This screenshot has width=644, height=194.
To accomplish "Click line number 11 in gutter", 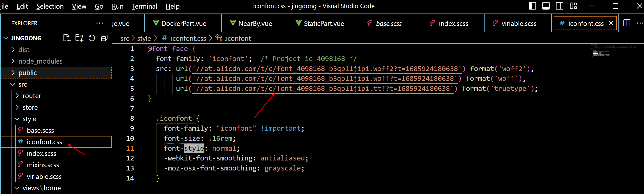I will [130, 148].
